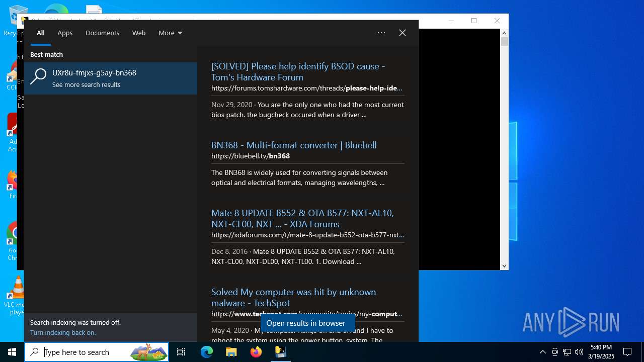Expand the More filter dropdown

tap(170, 33)
